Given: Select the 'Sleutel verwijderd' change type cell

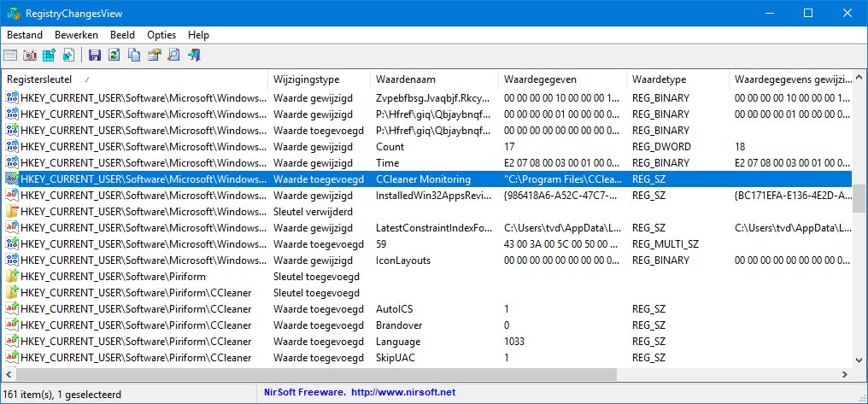Looking at the screenshot, I should coord(313,212).
